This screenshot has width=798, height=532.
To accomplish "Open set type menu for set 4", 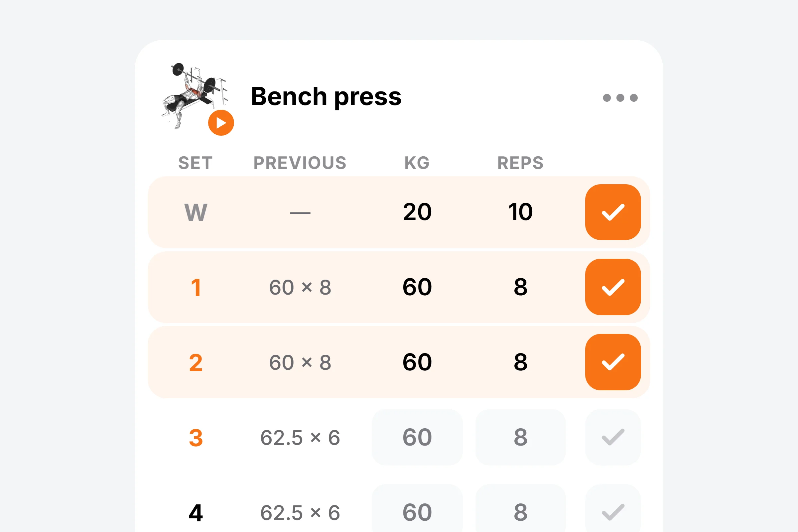I will click(196, 513).
